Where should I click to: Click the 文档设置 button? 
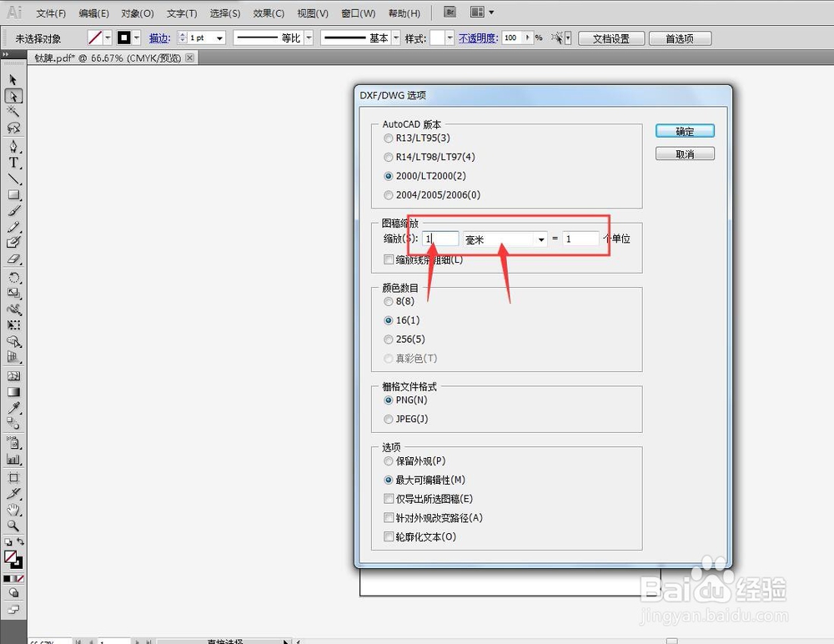click(x=610, y=38)
